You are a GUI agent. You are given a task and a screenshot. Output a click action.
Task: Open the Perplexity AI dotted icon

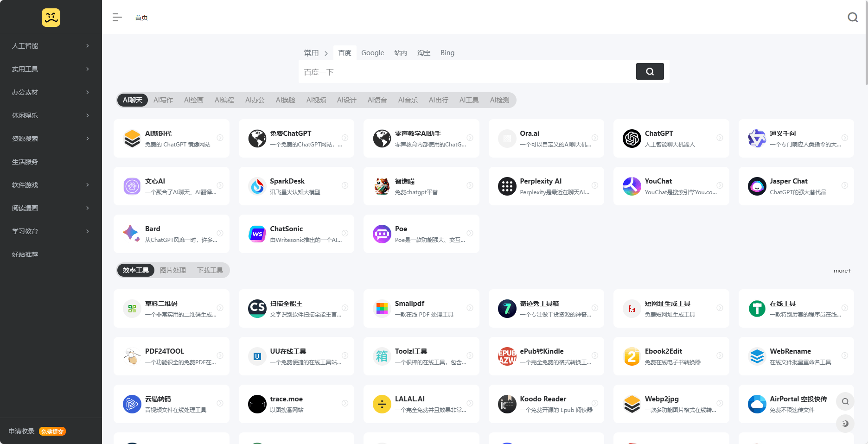tap(507, 186)
